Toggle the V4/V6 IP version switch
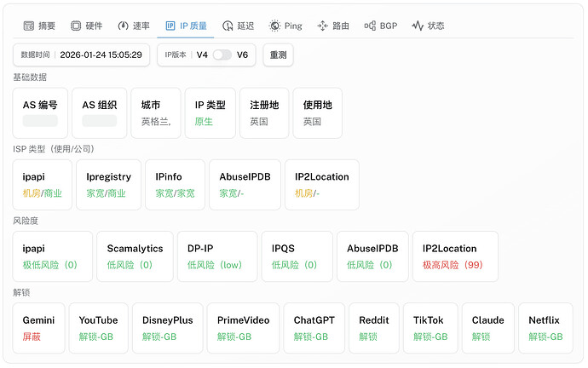Viewport: 588px width, 368px height. 222,55
